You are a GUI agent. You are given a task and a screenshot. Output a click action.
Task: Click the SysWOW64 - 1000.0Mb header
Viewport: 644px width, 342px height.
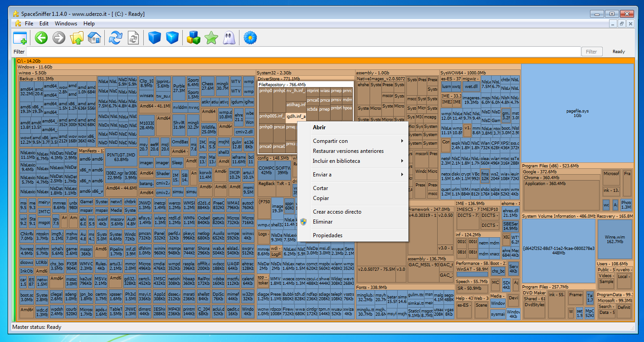click(x=463, y=73)
